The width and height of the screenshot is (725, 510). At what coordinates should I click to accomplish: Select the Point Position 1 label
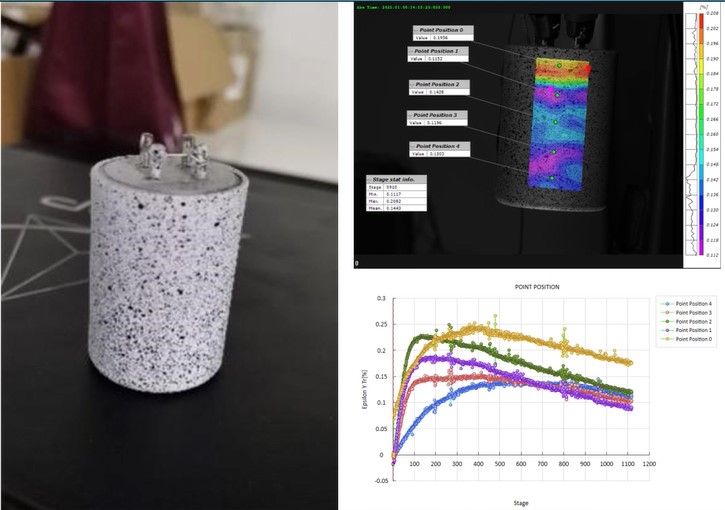pyautogui.click(x=436, y=50)
